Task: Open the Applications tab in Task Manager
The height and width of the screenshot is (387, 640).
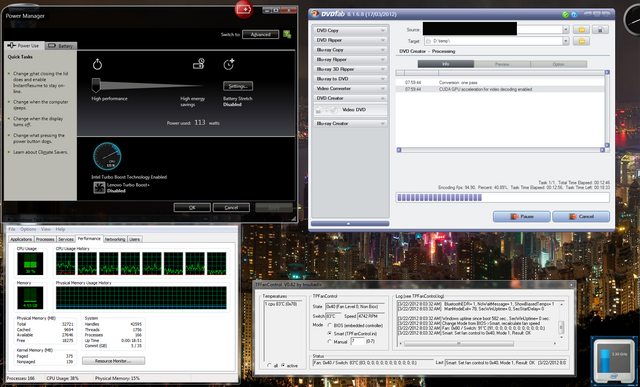Action: tap(21, 239)
